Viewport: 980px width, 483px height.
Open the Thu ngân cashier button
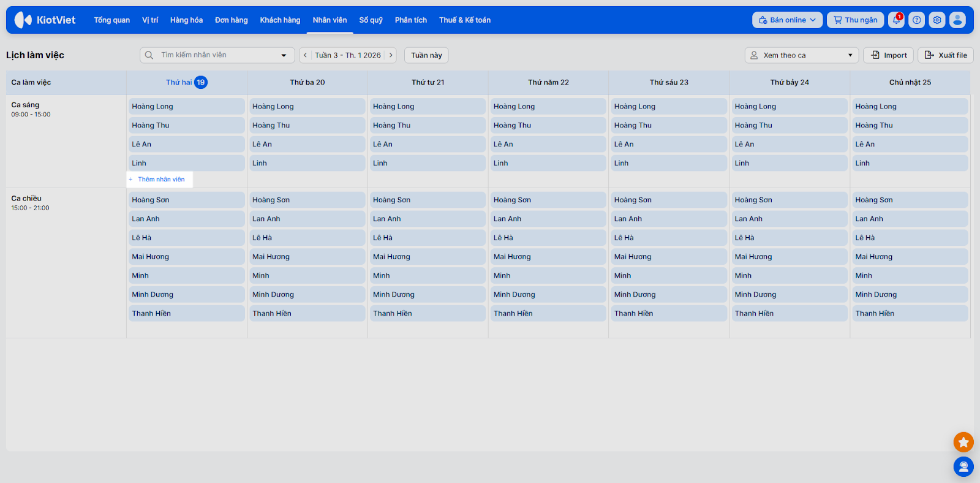point(856,20)
